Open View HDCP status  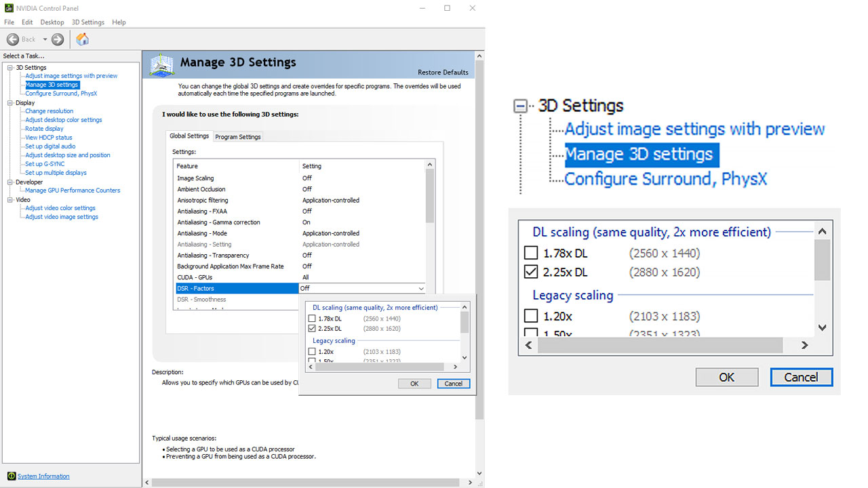(x=48, y=138)
